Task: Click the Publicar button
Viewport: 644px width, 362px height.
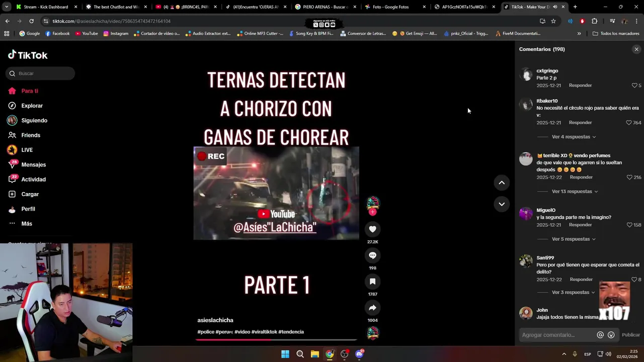Action: tap(631, 335)
